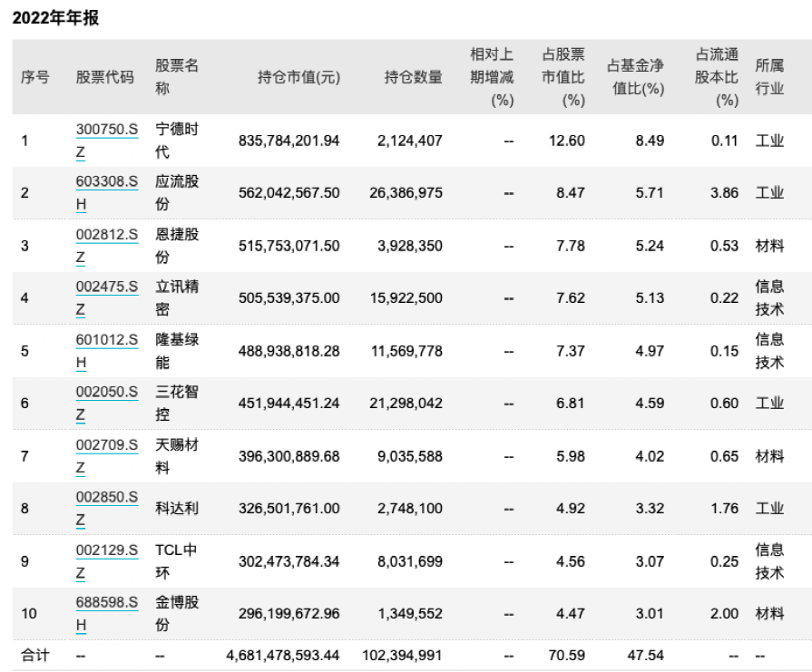Click the 股票名称 column header

[x=177, y=77]
